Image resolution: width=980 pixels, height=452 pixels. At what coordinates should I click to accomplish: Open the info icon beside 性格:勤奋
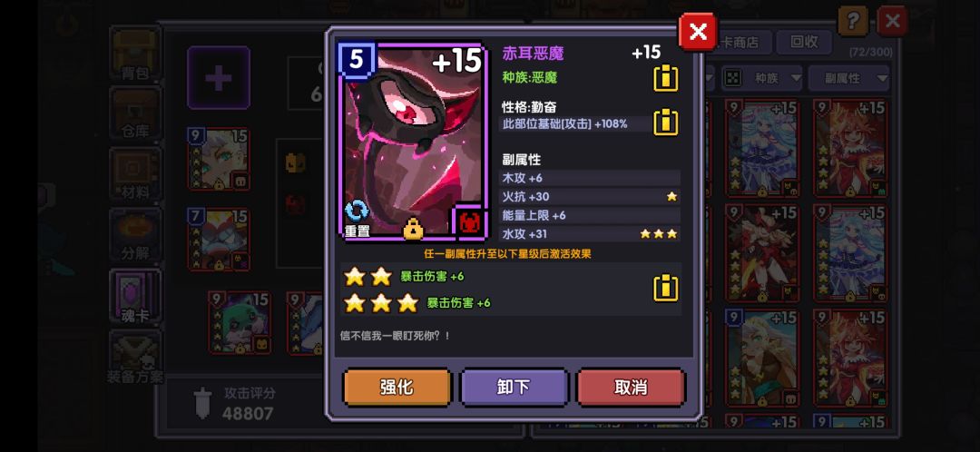(666, 122)
